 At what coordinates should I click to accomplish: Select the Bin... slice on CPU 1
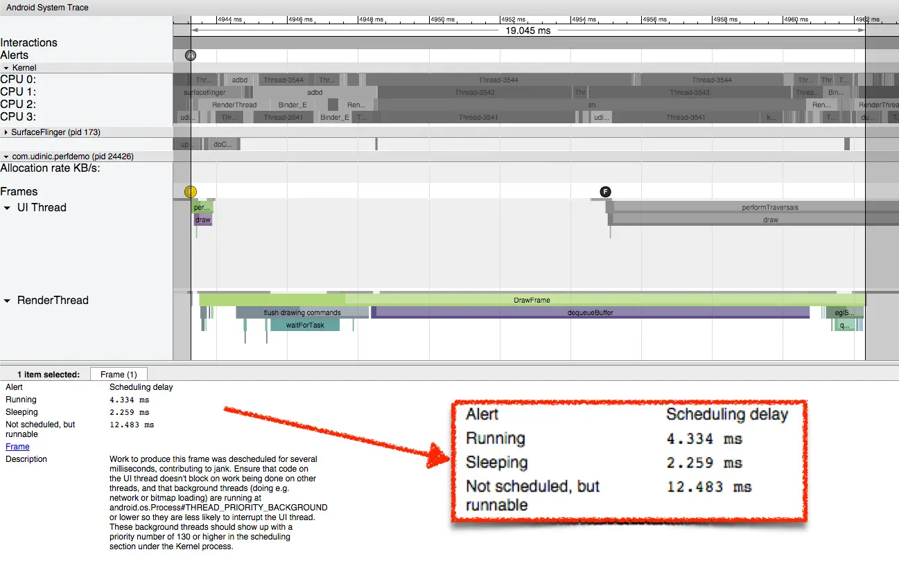point(837,92)
